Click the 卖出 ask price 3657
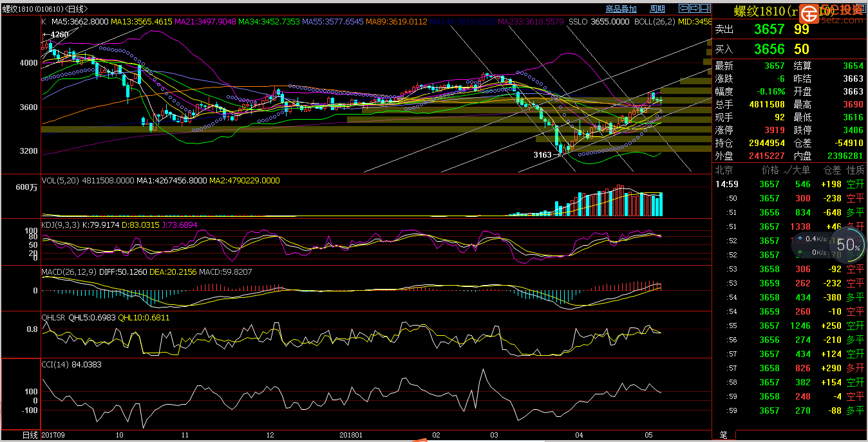This screenshot has height=442, width=868. point(769,30)
